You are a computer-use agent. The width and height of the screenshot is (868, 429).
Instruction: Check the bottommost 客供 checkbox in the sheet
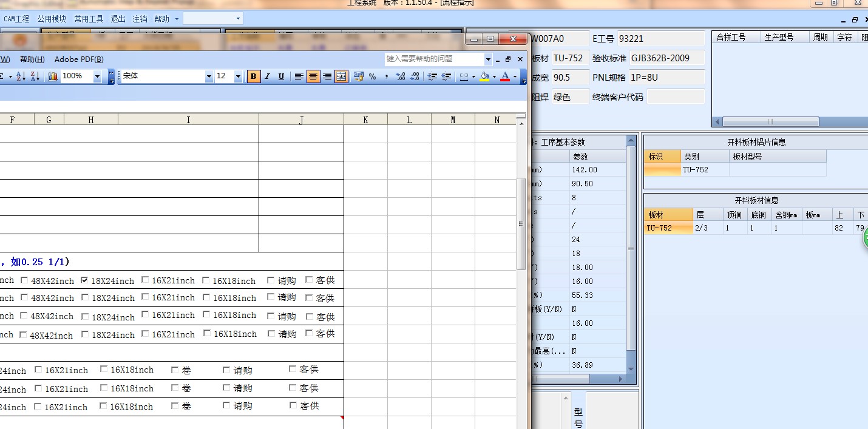[x=293, y=405]
